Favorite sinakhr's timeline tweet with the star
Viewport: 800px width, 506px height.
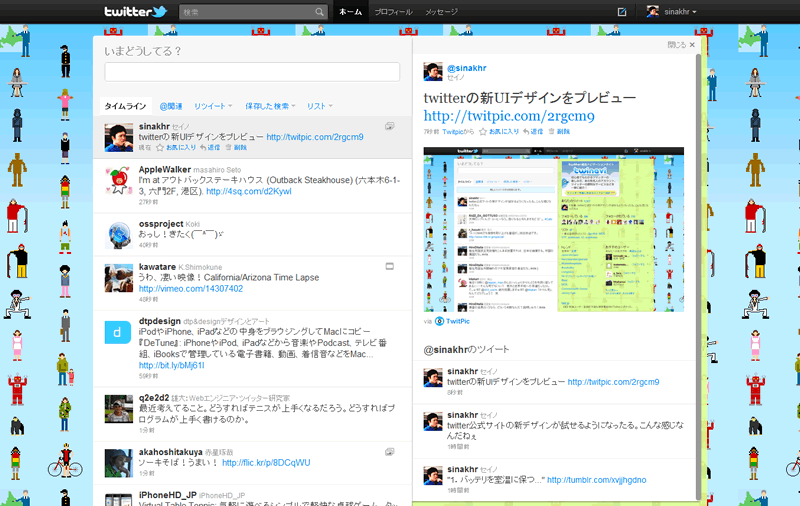[x=160, y=147]
